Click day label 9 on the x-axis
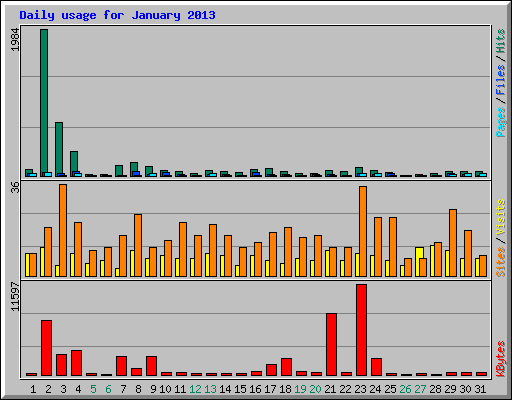This screenshot has width=512, height=400. (153, 389)
